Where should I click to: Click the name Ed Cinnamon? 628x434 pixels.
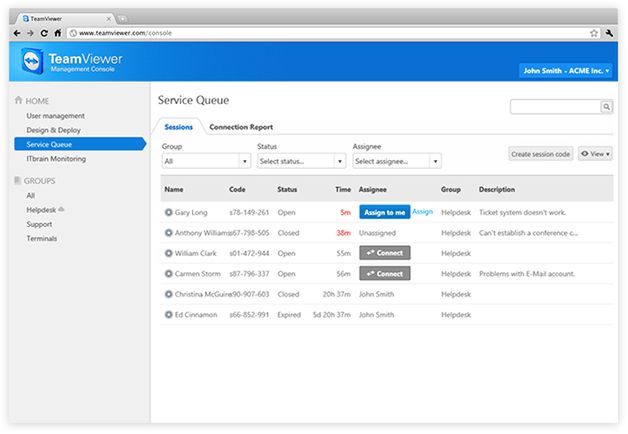196,315
